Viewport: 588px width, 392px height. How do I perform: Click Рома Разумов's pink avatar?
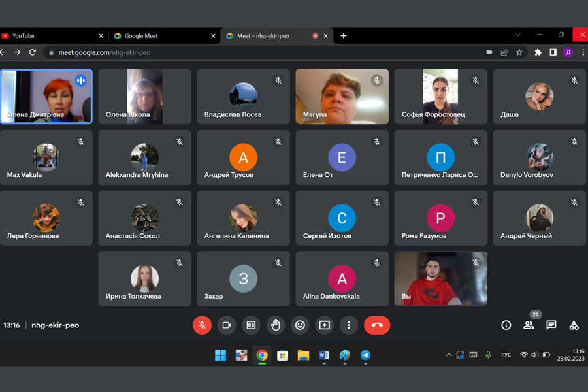click(440, 218)
